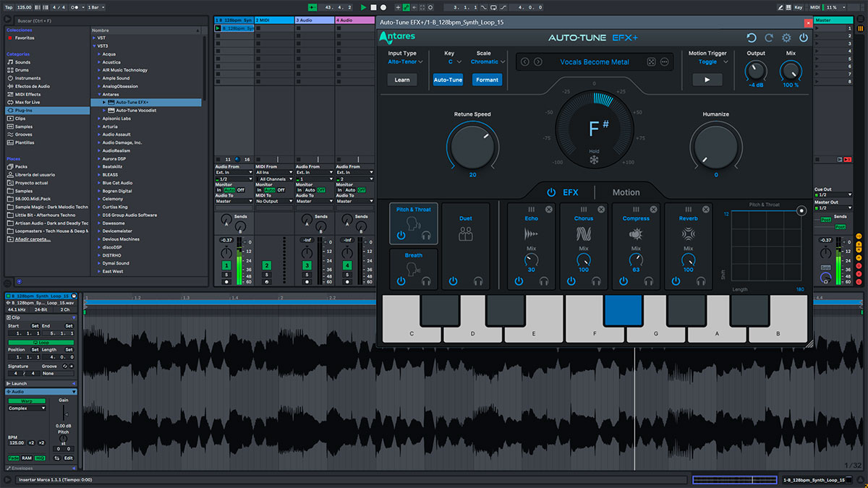Toggle the Duet power button
Viewport: 868px width, 488px height.
(x=453, y=281)
